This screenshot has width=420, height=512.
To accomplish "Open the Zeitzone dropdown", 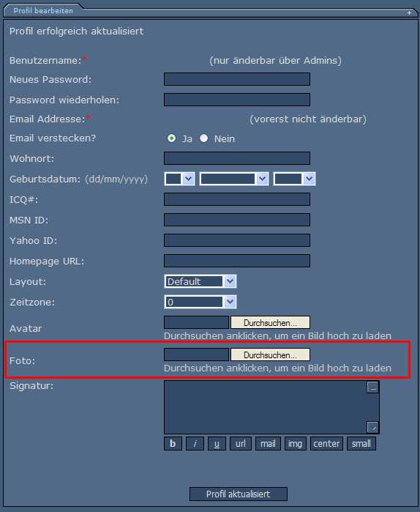I will [x=200, y=302].
